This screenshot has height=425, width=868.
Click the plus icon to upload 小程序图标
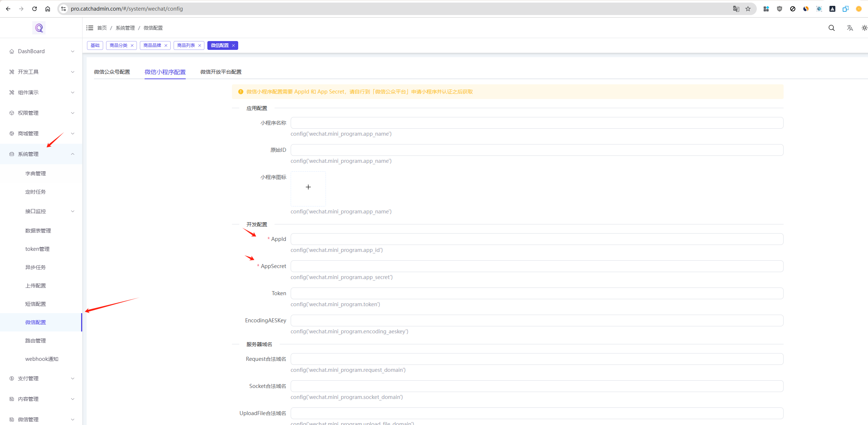(308, 187)
